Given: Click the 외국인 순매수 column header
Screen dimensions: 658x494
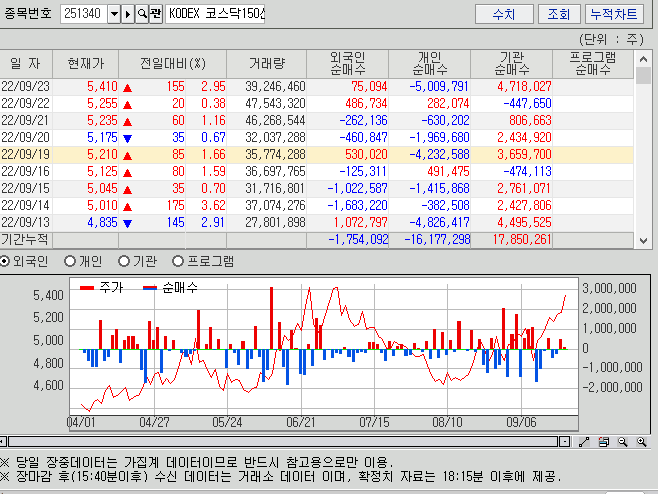Looking at the screenshot, I should (348, 64).
